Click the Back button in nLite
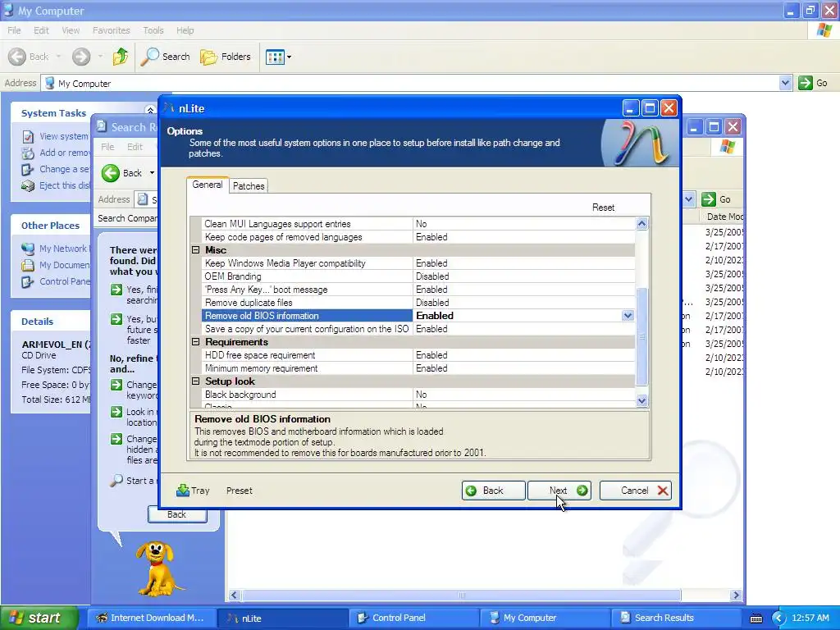840x630 pixels. (x=493, y=491)
